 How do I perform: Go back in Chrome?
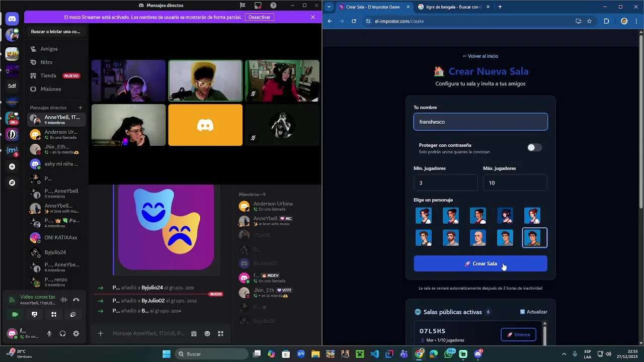point(330,21)
